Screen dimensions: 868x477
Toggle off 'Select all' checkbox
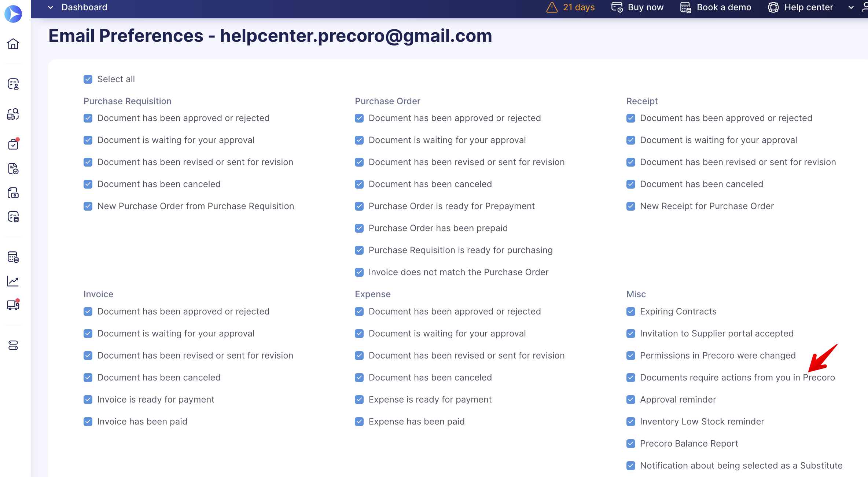pos(88,79)
